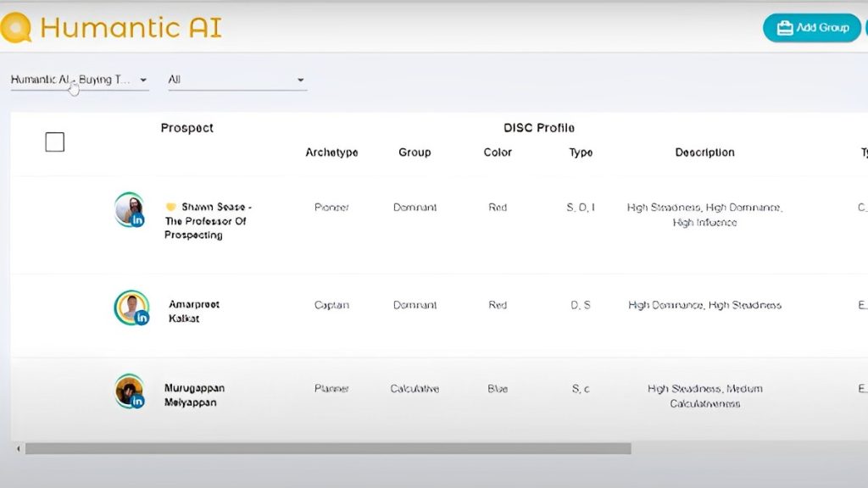
Task: View Murugappan Meiyappan's profile avatar
Action: click(130, 391)
